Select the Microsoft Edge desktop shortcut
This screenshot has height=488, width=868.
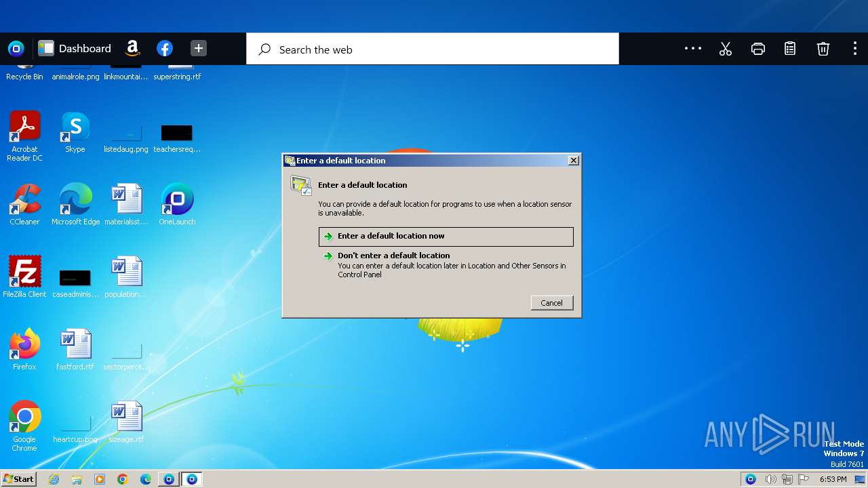pyautogui.click(x=75, y=205)
